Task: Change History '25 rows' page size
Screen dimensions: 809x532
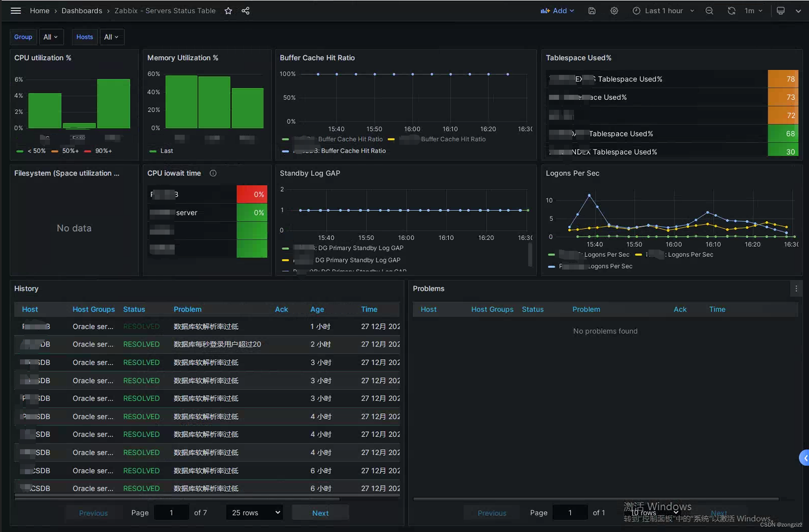Action: [255, 513]
